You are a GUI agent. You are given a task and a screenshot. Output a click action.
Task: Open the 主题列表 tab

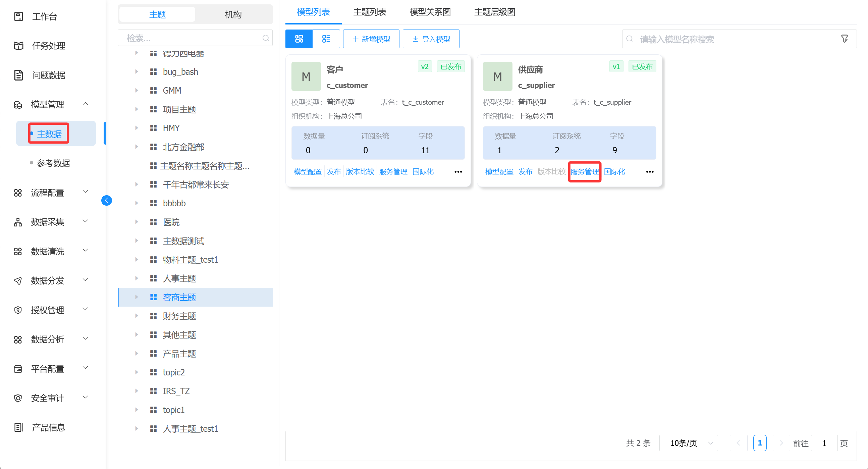pyautogui.click(x=369, y=12)
